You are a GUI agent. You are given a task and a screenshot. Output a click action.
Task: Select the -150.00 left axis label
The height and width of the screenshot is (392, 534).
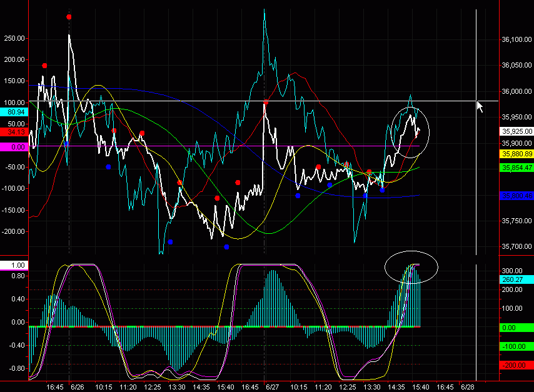14,210
